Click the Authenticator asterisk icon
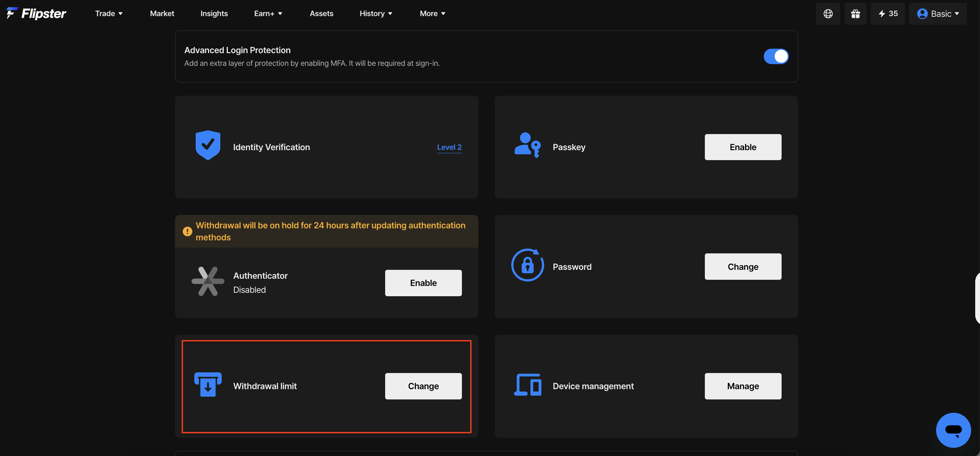 [208, 281]
